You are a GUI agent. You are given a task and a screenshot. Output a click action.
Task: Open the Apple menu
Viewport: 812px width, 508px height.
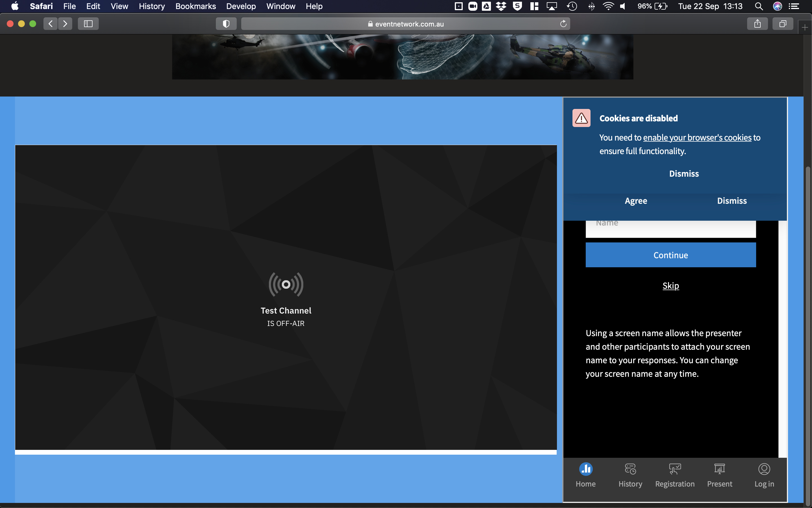coord(15,6)
